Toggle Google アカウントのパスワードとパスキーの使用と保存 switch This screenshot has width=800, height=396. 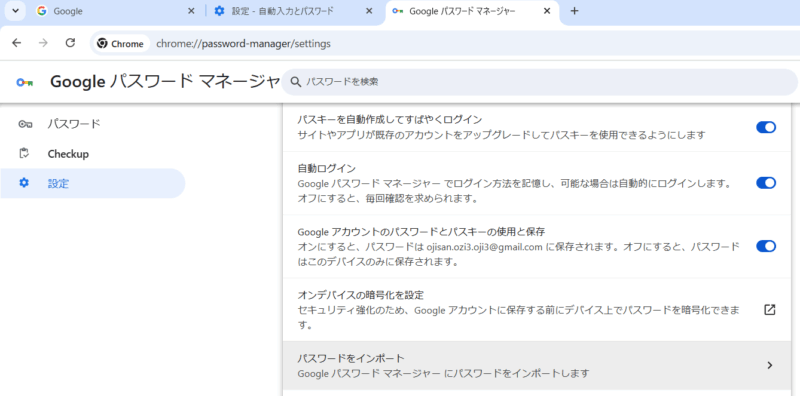(766, 246)
